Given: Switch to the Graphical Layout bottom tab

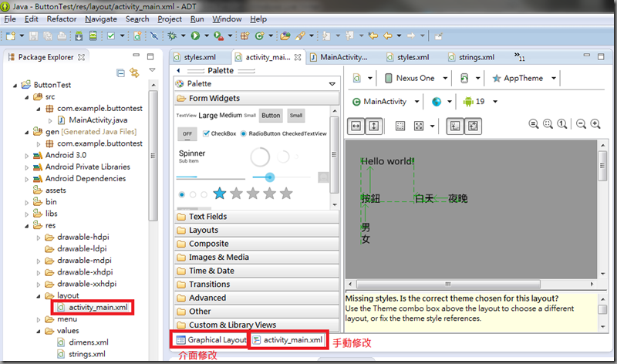Looking at the screenshot, I should (211, 339).
